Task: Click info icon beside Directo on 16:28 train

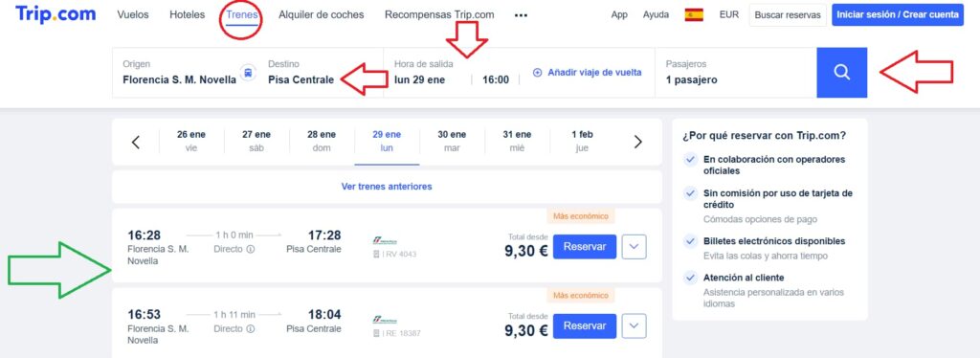Action: [250, 249]
